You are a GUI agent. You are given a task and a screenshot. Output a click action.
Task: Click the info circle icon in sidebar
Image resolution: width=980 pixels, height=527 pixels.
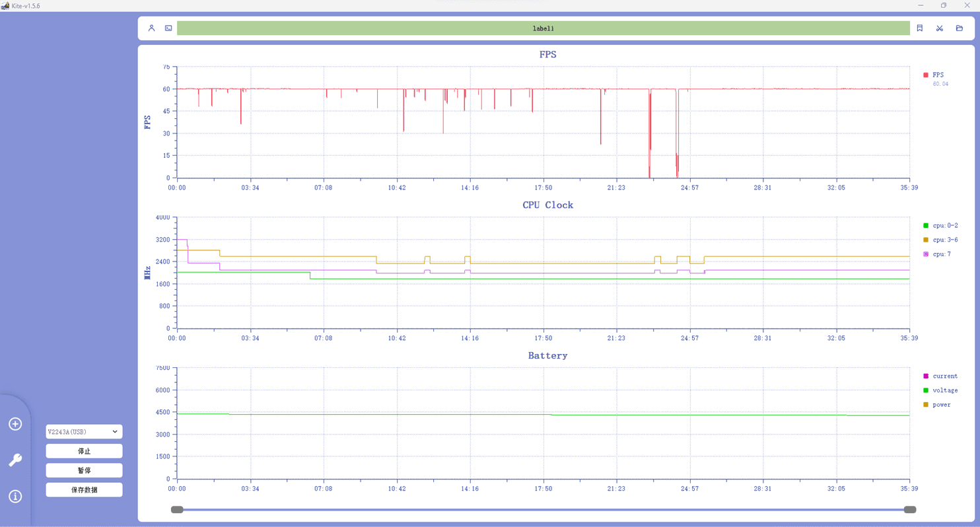tap(15, 497)
